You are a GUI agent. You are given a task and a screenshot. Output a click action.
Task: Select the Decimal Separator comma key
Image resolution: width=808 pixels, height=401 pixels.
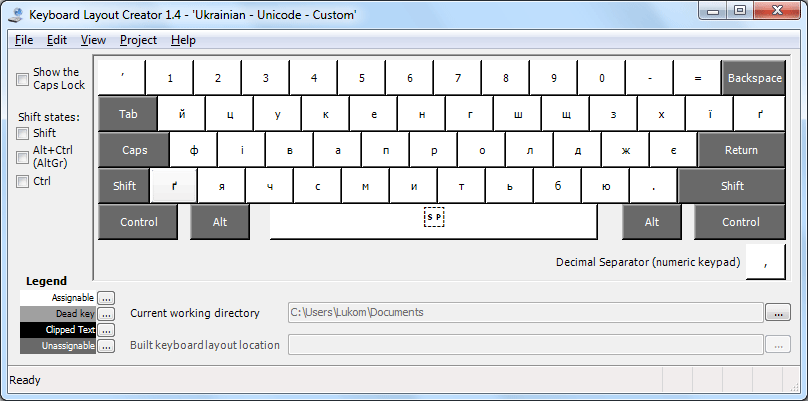(x=766, y=262)
